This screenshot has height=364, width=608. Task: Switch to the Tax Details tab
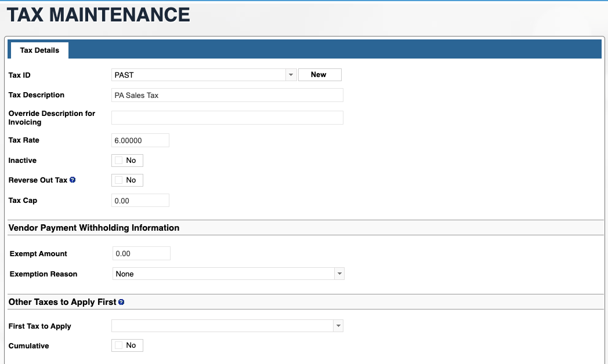(39, 50)
